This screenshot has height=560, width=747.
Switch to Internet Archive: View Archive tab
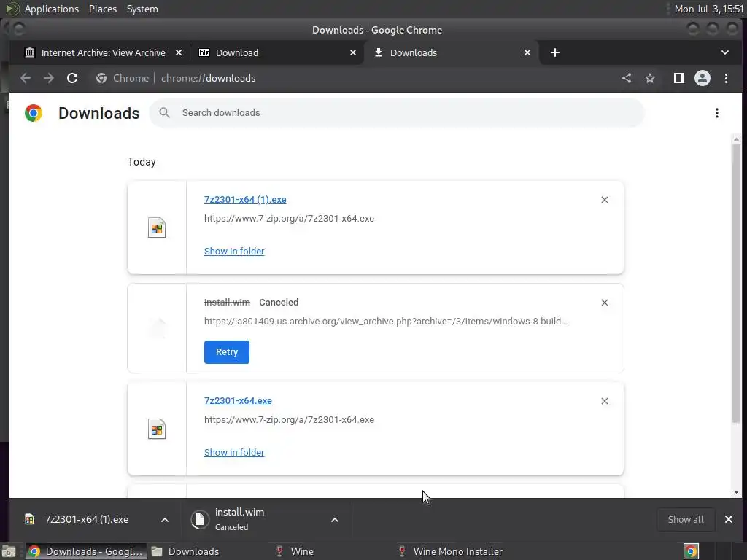point(102,52)
